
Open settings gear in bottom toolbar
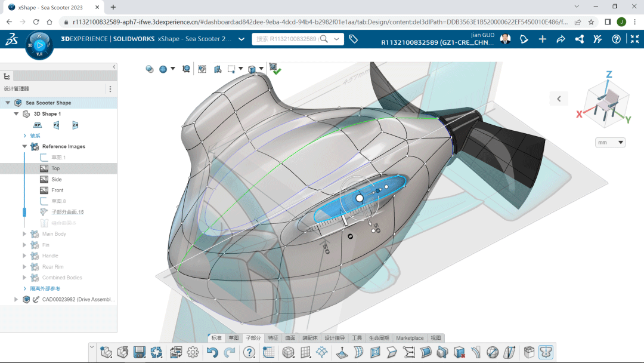(x=193, y=352)
